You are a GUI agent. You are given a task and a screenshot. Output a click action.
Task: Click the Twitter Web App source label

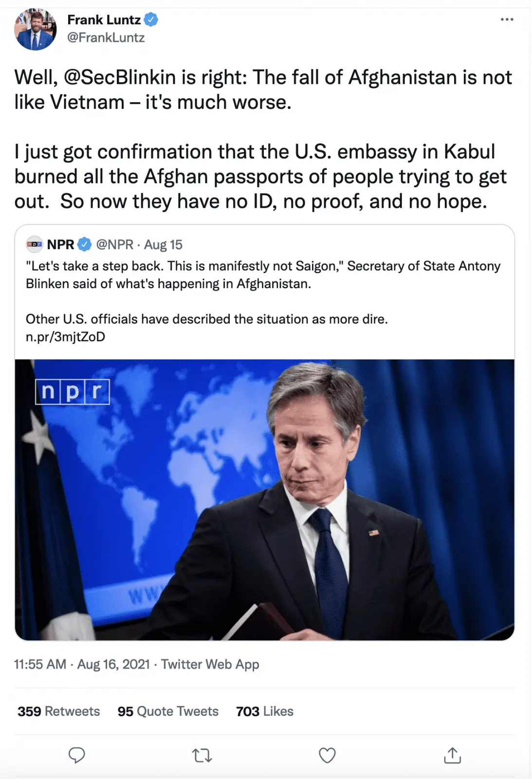(210, 665)
